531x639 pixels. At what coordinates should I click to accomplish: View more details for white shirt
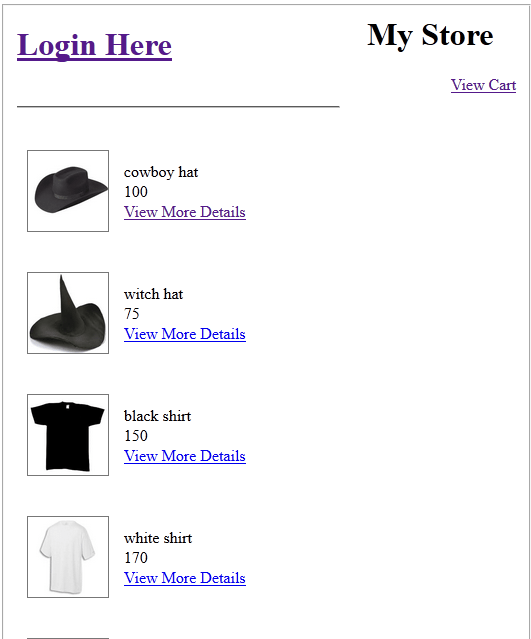coord(185,578)
